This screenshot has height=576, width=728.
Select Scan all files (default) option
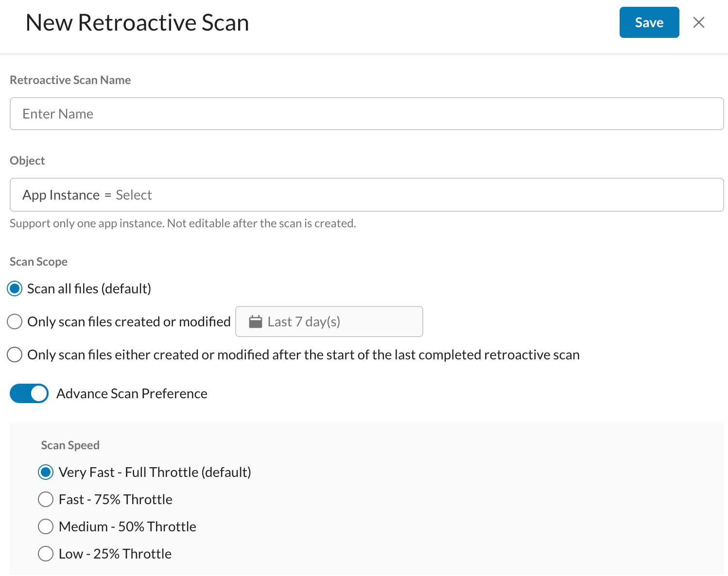(x=15, y=288)
